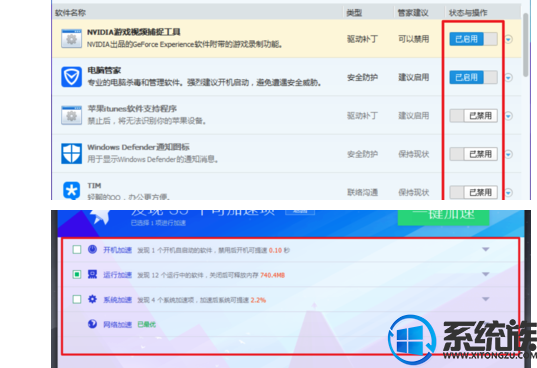Check the 系统加速 checkbox
This screenshot has height=368, width=537.
click(77, 300)
